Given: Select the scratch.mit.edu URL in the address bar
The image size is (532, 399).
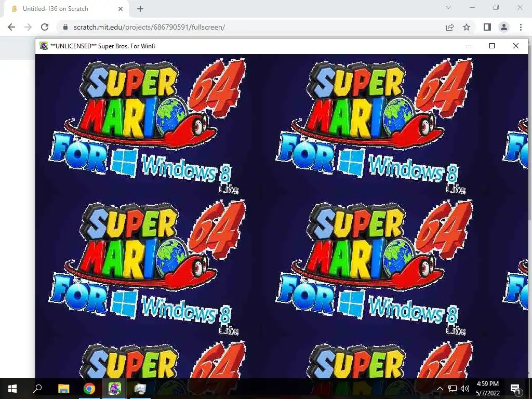Looking at the screenshot, I should click(x=149, y=27).
